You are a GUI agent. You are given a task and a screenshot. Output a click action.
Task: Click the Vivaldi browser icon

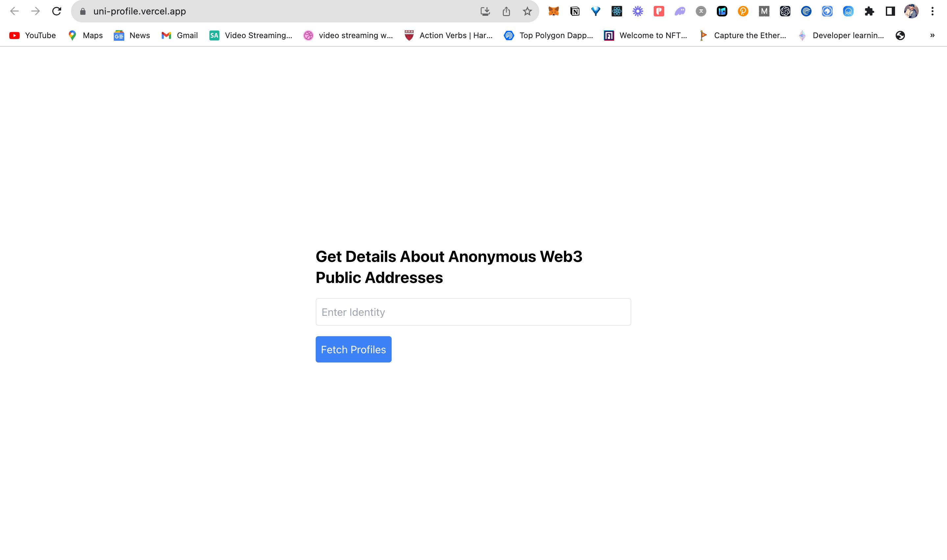[596, 11]
